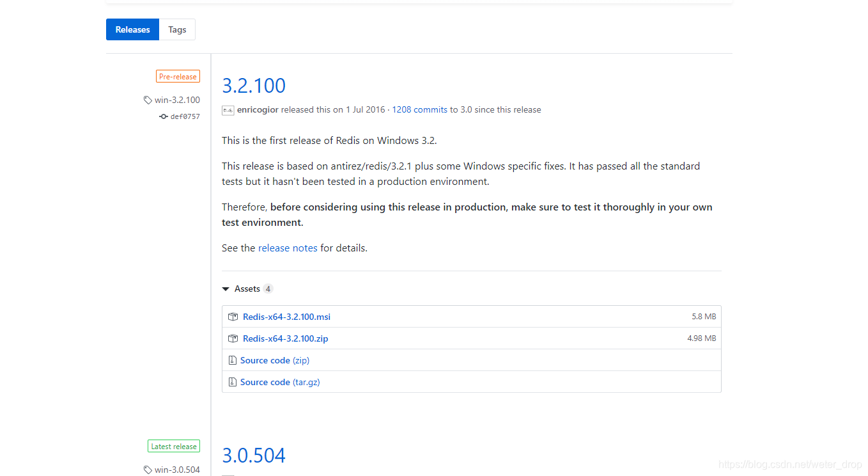Download Source code (tar.gz)
This screenshot has width=868, height=476.
pos(280,382)
